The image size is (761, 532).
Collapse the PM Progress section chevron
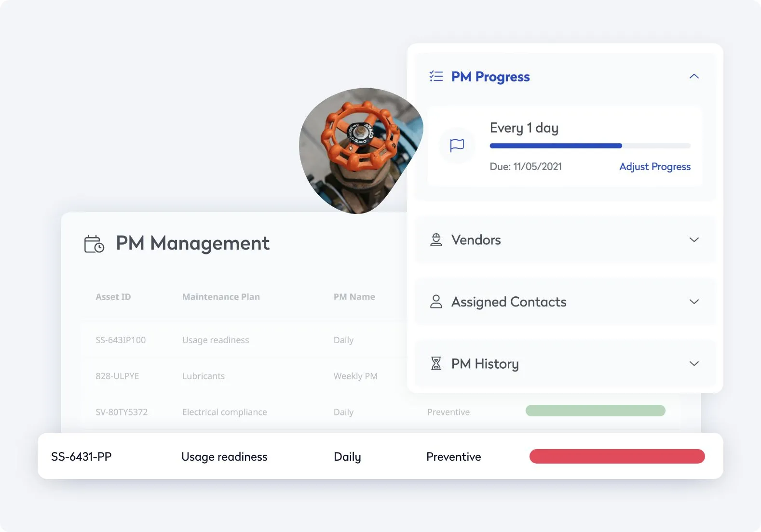point(694,76)
